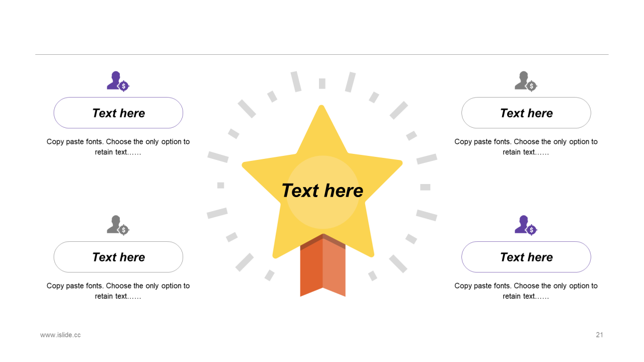Select the horizontal divider line near the top
Screen dimensions: 644x362
click(x=322, y=54)
